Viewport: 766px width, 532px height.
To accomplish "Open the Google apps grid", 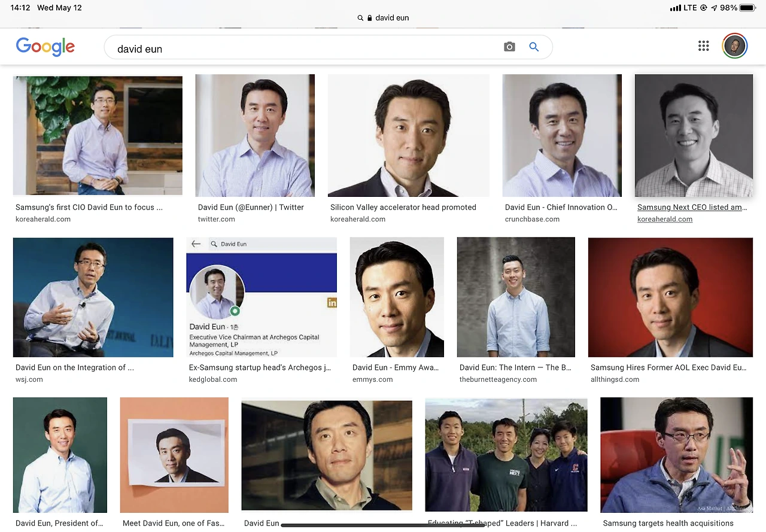I will click(x=704, y=46).
